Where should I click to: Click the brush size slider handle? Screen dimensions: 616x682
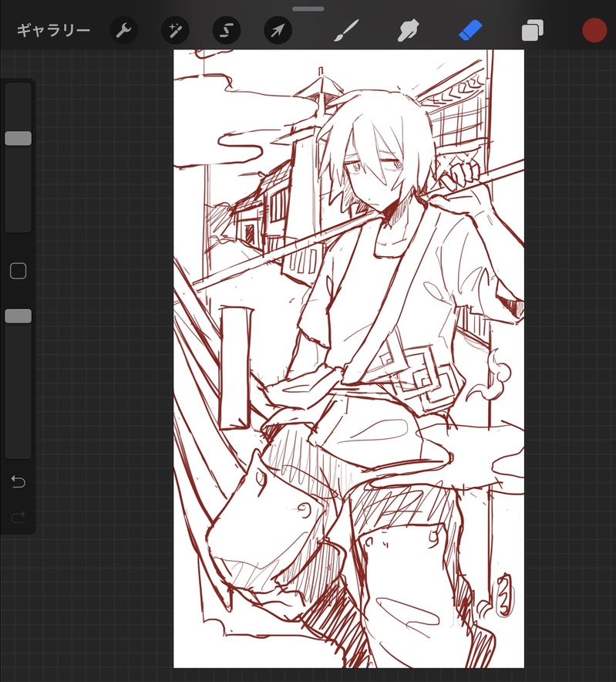(x=19, y=138)
